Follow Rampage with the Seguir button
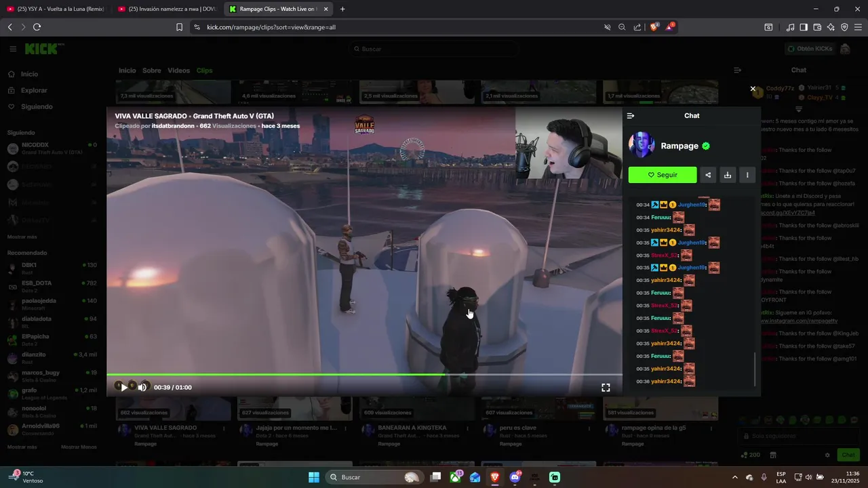This screenshot has width=868, height=488. (x=663, y=175)
